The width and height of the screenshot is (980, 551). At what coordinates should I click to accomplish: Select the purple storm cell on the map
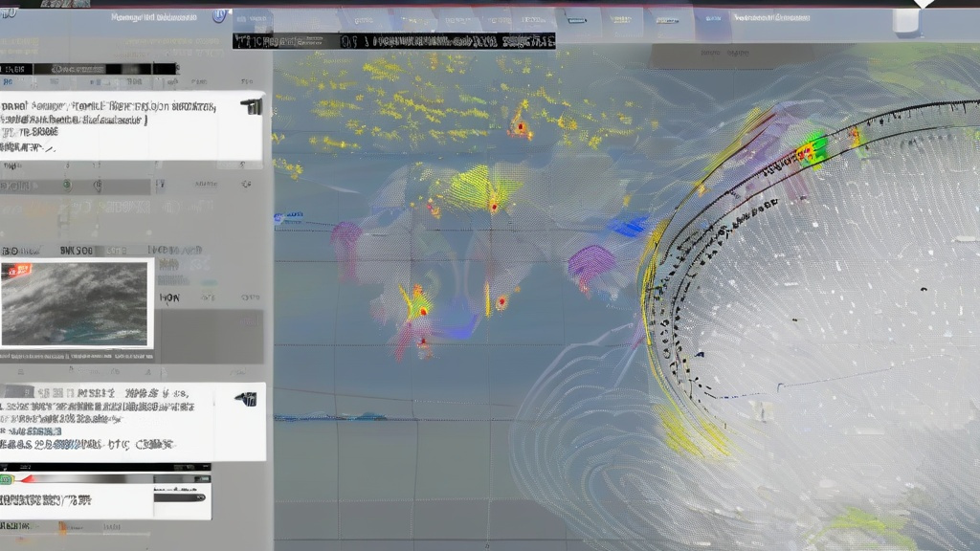point(590,261)
